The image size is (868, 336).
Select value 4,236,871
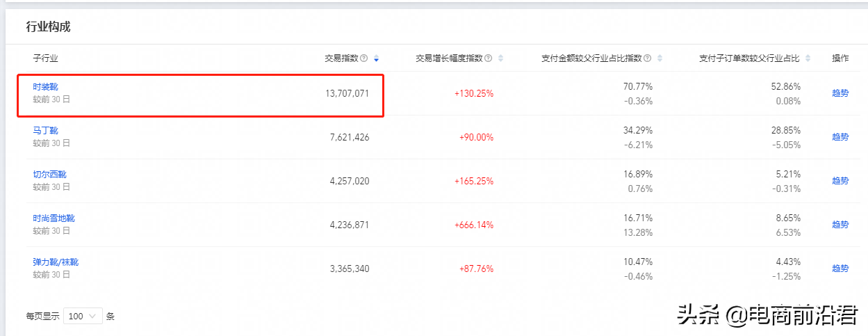pos(350,225)
